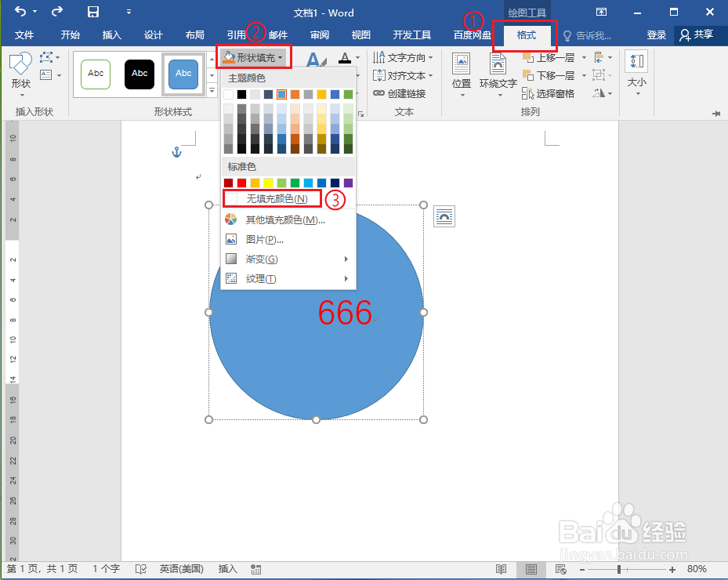
Task: Click the Redo arrow icon
Action: (x=57, y=11)
